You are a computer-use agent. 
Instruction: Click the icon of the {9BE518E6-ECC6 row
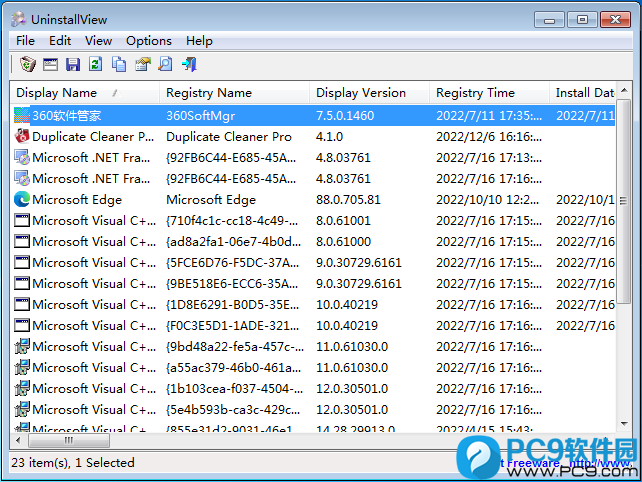[22, 283]
